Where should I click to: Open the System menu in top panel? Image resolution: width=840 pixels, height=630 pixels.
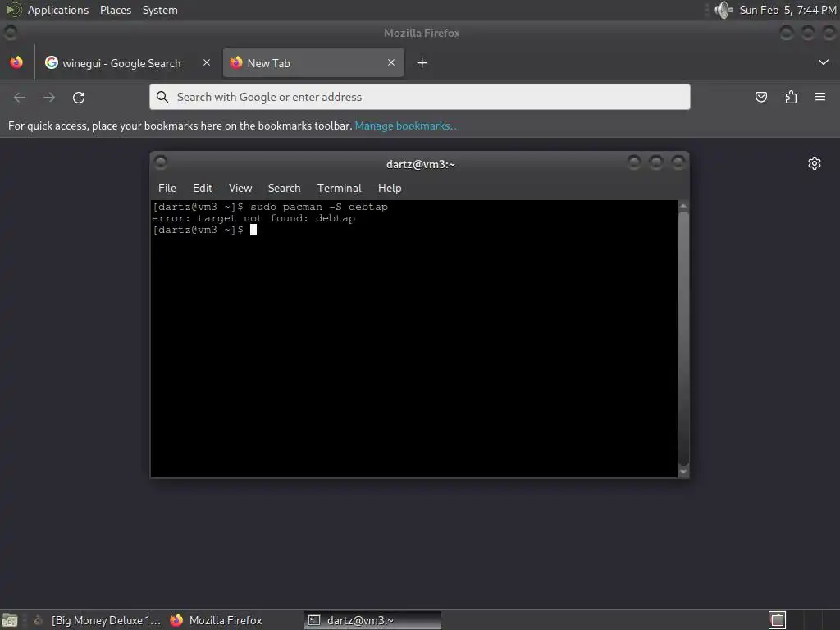point(160,10)
